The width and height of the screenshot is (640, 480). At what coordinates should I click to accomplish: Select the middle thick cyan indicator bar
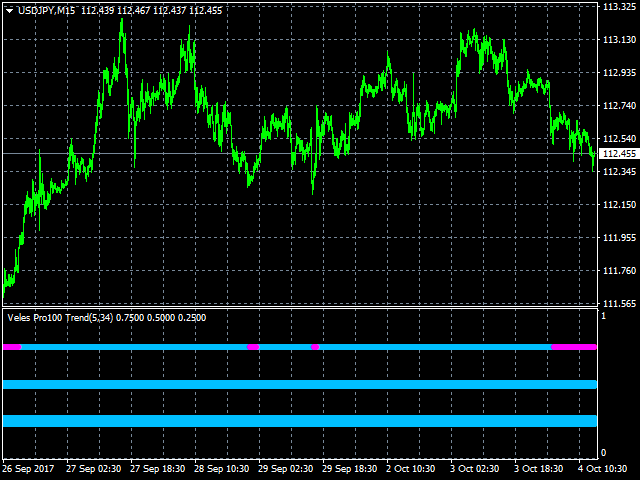coord(300,384)
